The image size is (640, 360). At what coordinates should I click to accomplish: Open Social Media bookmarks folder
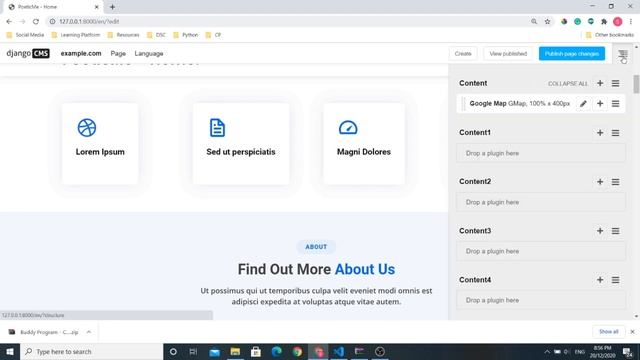(25, 35)
